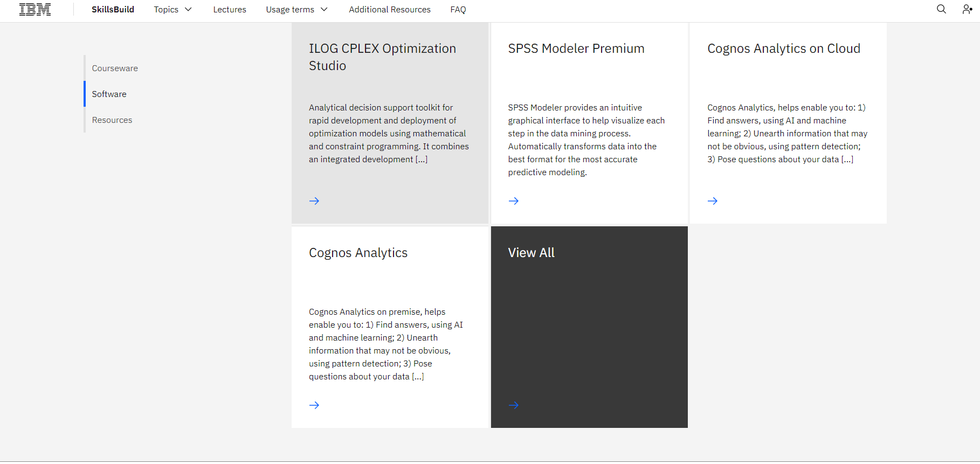Click the user account icon top right
The image size is (980, 464).
[967, 9]
